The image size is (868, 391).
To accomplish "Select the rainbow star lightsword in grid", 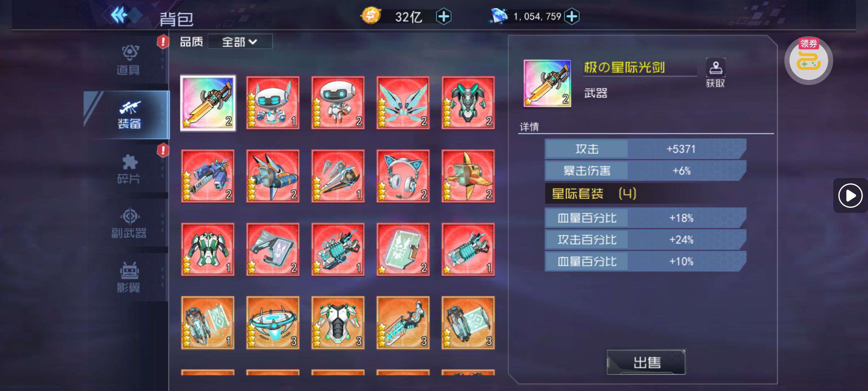I will (208, 103).
